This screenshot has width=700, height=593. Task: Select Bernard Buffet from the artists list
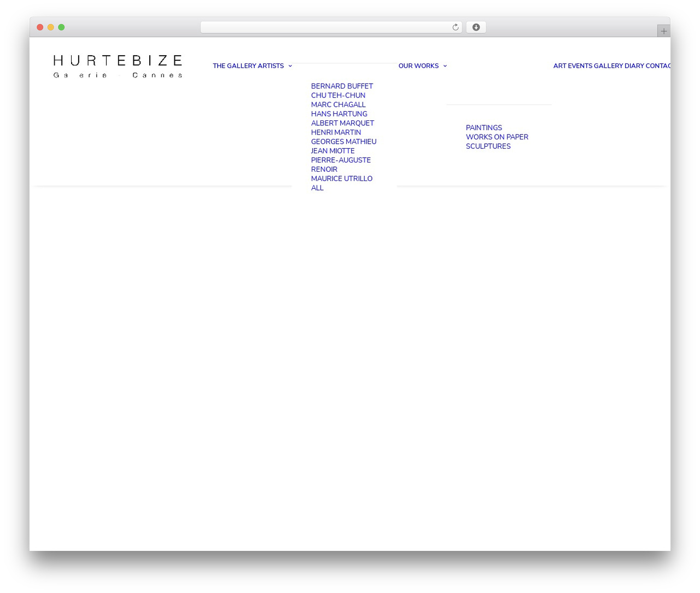coord(342,86)
